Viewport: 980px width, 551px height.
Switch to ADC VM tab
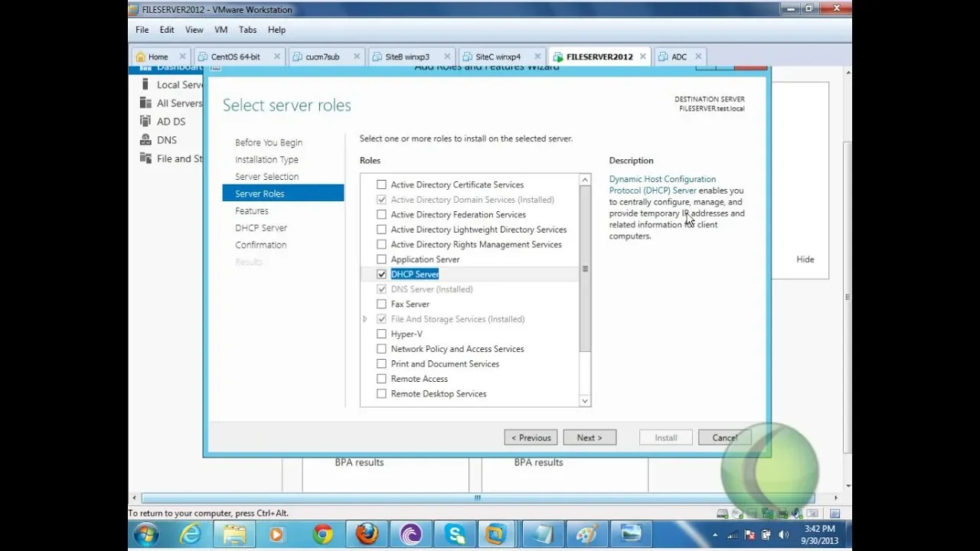click(x=681, y=57)
